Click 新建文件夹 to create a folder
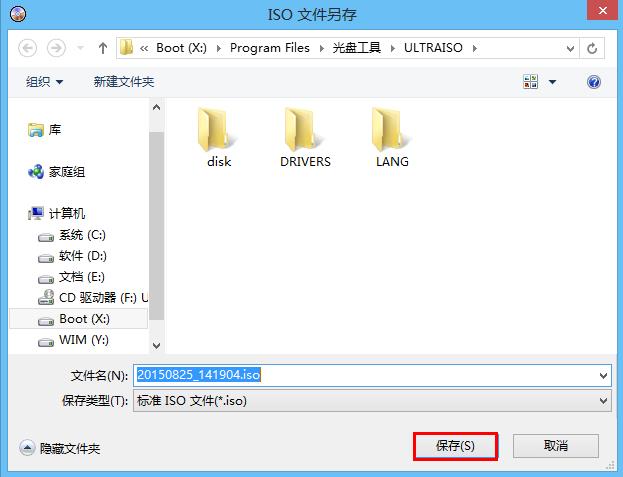 coord(124,82)
